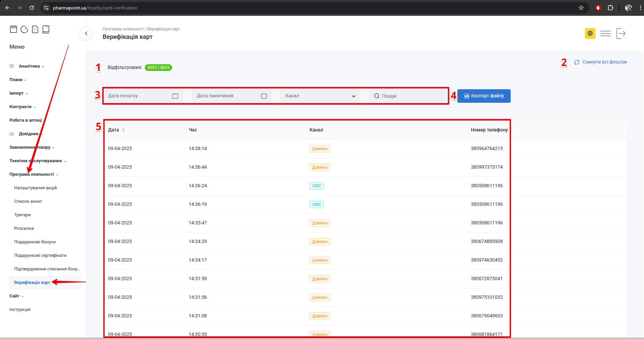Click the yellow globe language icon
This screenshot has height=339, width=644.
pyautogui.click(x=590, y=33)
